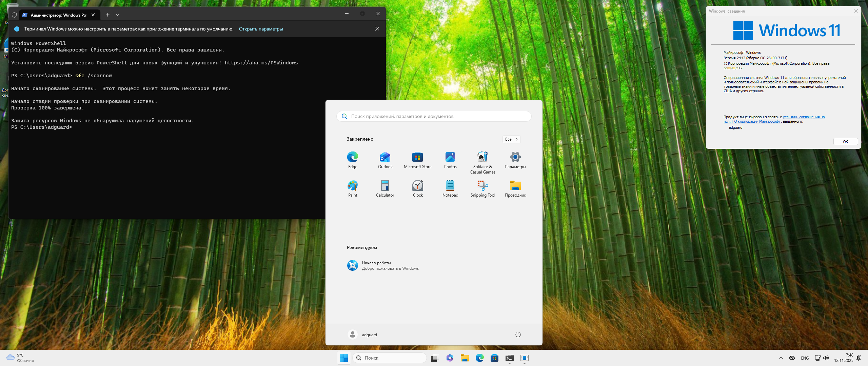This screenshot has width=868, height=366.
Task: Select the Администратор: Windows PowerShell tab
Action: tap(58, 15)
